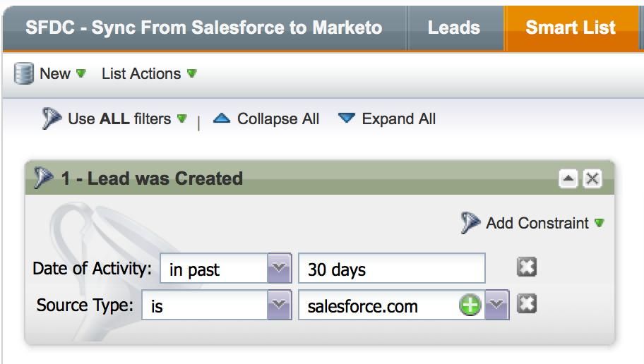Open the salesforce.com value dropdown arrow
Screen dimensions: 644x364
pyautogui.click(x=497, y=306)
